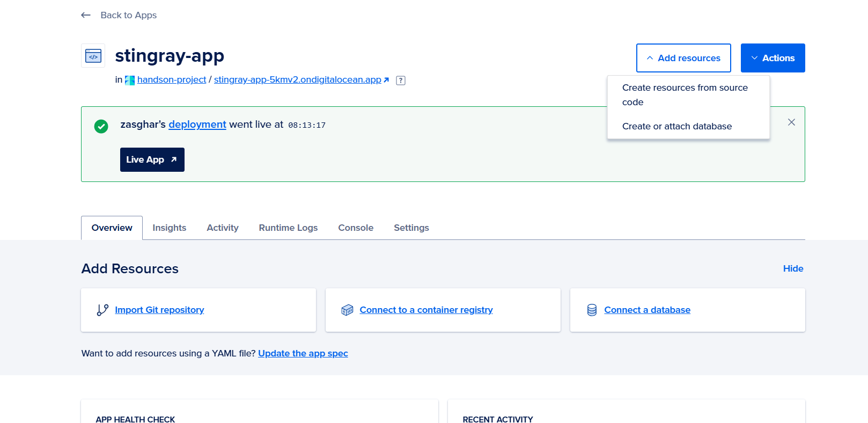
Task: Click the green checkmark deployment status icon
Action: click(x=101, y=126)
